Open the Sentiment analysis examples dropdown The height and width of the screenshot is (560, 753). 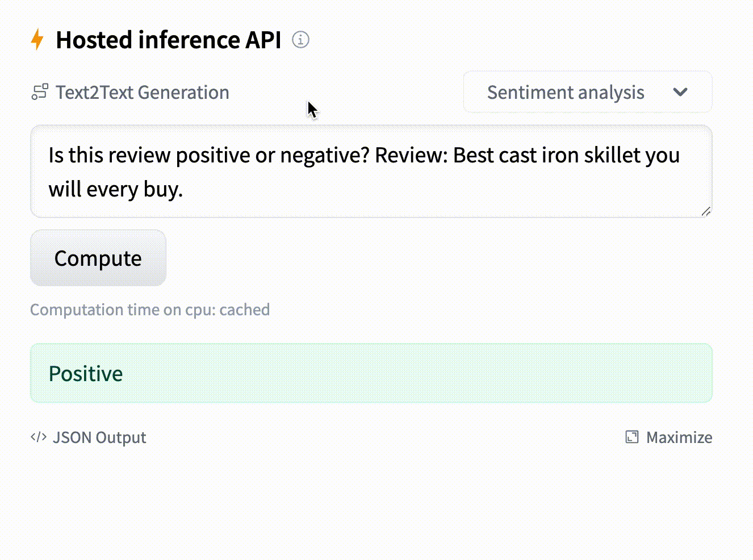point(587,92)
